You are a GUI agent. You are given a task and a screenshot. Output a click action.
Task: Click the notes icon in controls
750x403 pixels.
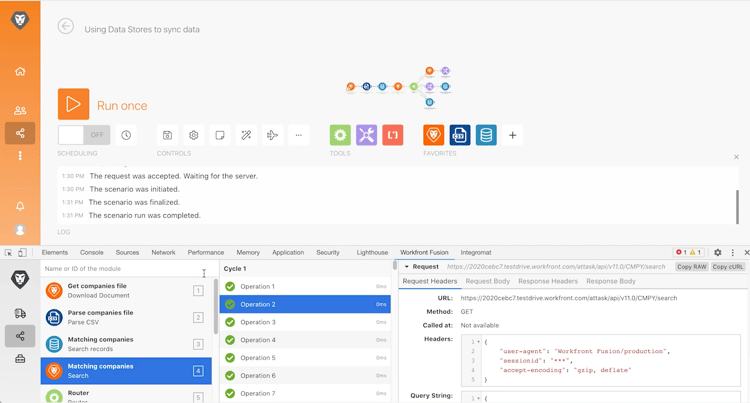220,135
